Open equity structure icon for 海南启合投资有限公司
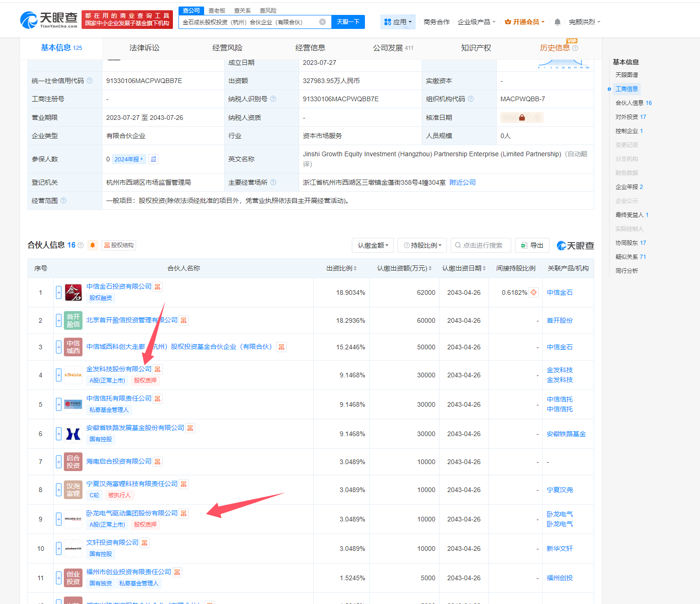 [x=158, y=462]
